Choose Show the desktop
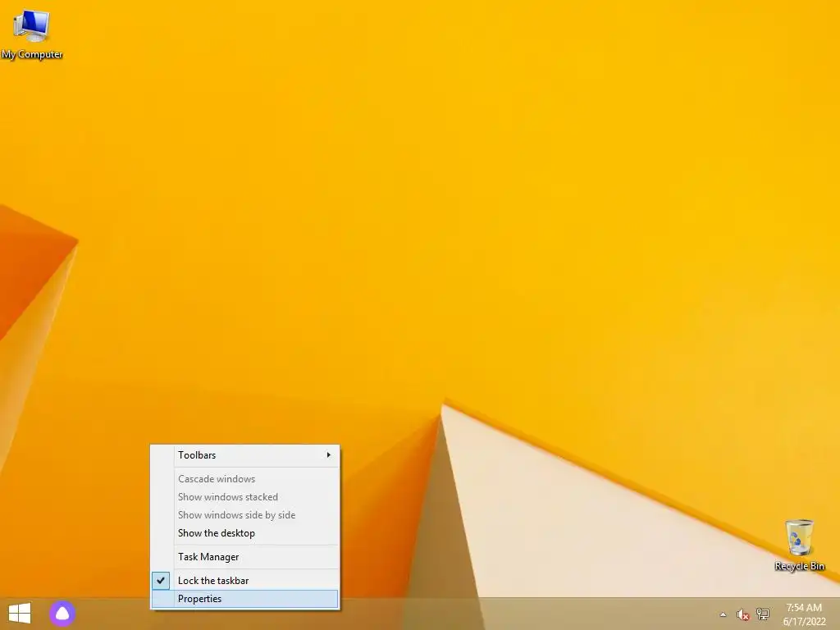Viewport: 840px width, 630px height. [x=245, y=533]
